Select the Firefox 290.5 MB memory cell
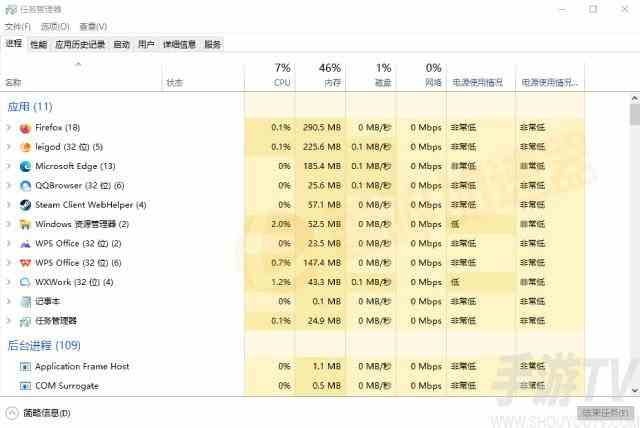Image resolution: width=640 pixels, height=428 pixels. click(320, 128)
